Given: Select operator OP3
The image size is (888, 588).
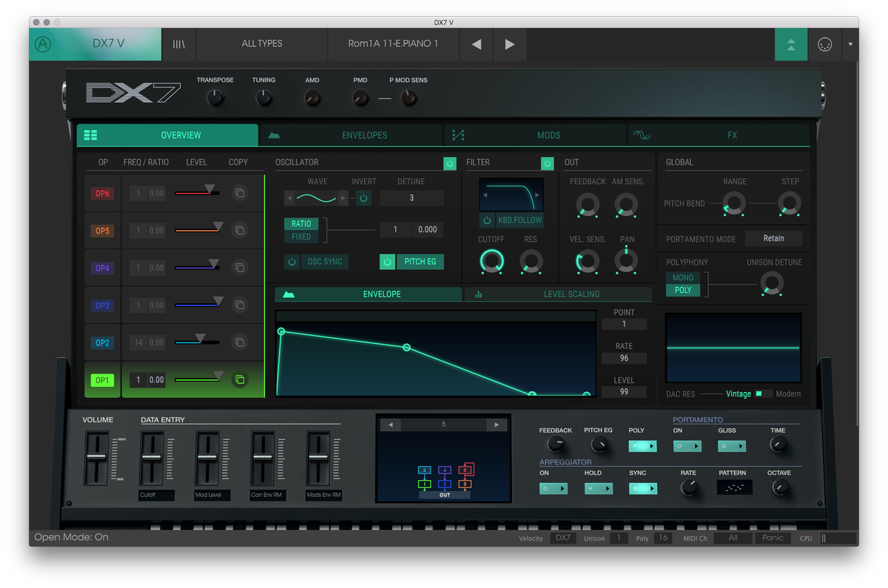Looking at the screenshot, I should [x=102, y=305].
